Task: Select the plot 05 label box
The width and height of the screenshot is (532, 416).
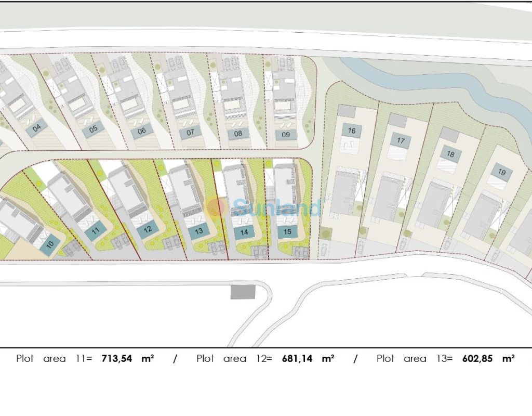Action: point(94,129)
